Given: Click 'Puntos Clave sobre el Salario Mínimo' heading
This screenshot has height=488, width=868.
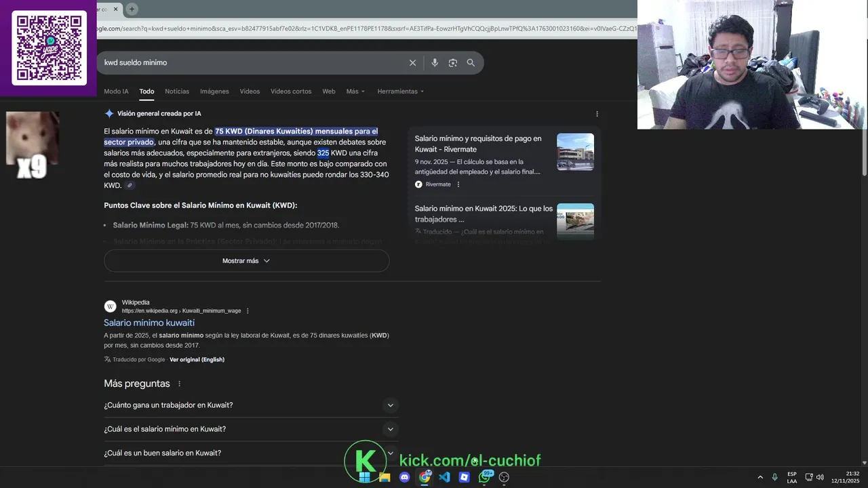Looking at the screenshot, I should click(x=201, y=205).
